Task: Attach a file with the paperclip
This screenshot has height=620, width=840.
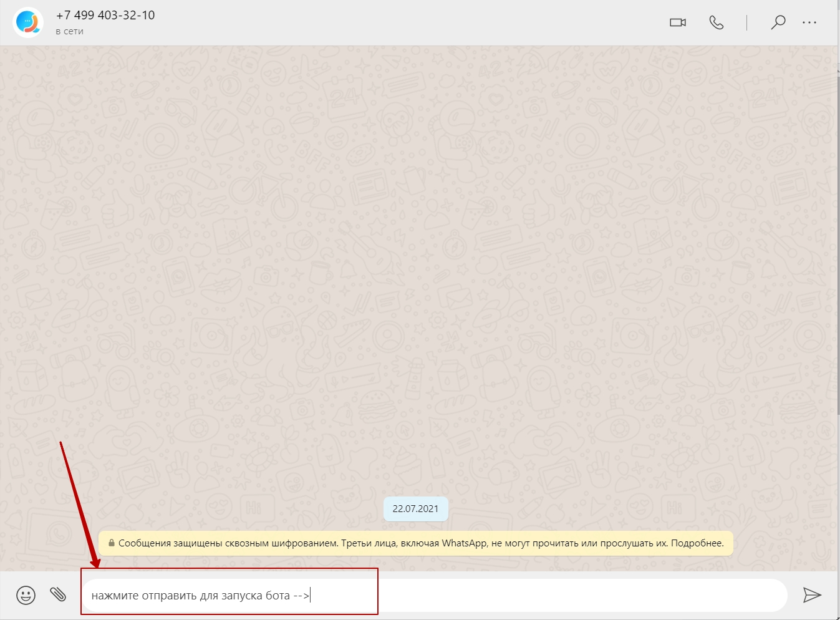Action: [58, 594]
